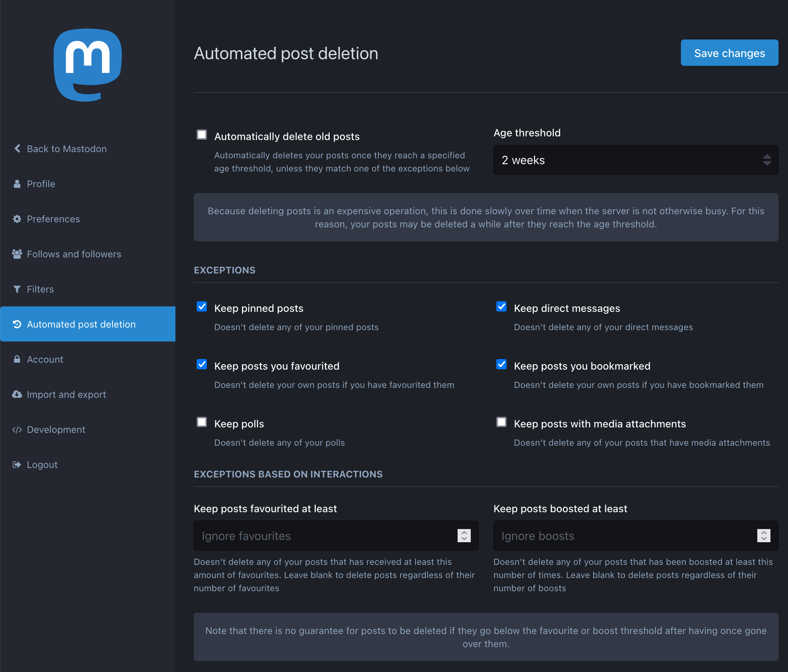788x672 pixels.
Task: Click the back chevron icon beside Back to Mastodon
Action: [x=17, y=148]
